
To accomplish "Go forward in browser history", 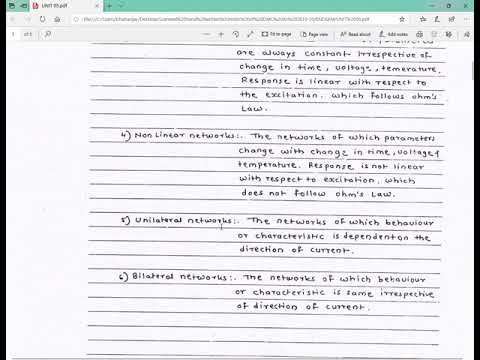I will click(x=28, y=19).
